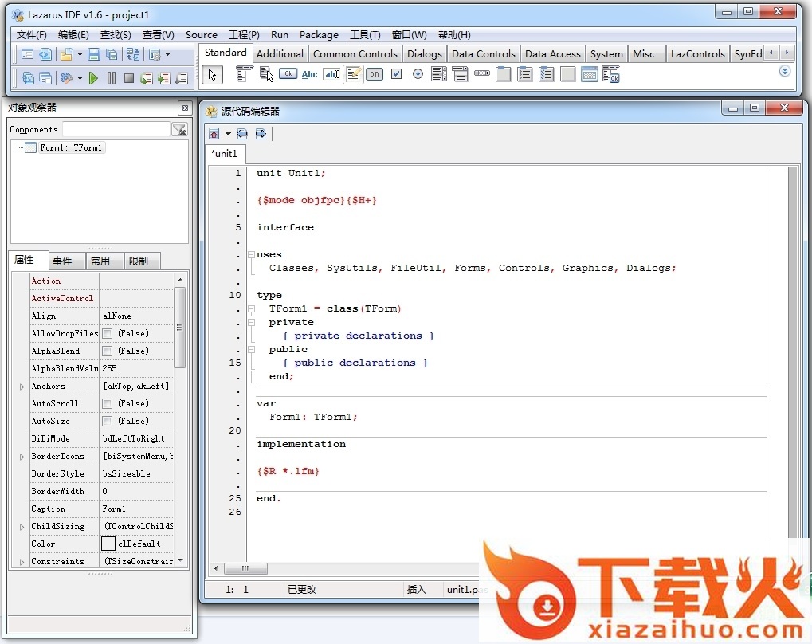The image size is (812, 644).
Task: Click the Color property clDefault swatch
Action: click(108, 544)
